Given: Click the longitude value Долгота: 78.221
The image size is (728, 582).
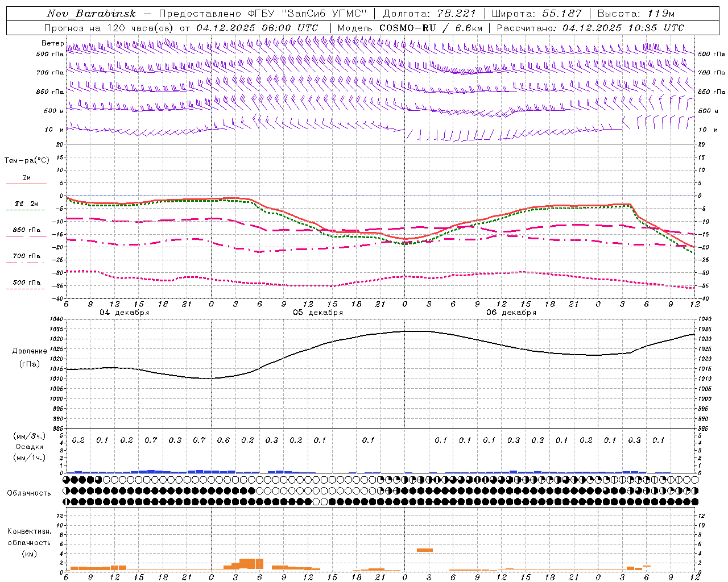Looking at the screenshot, I should 429,14.
